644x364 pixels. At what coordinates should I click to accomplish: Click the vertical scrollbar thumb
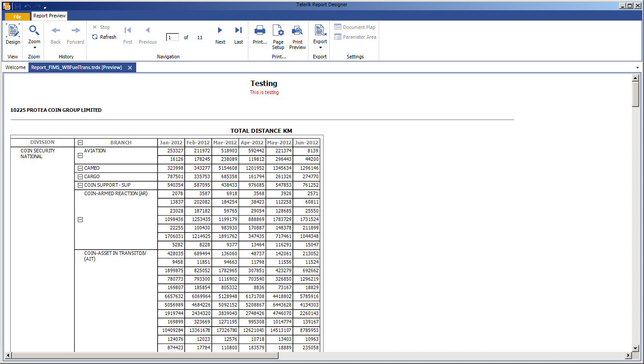[636, 94]
